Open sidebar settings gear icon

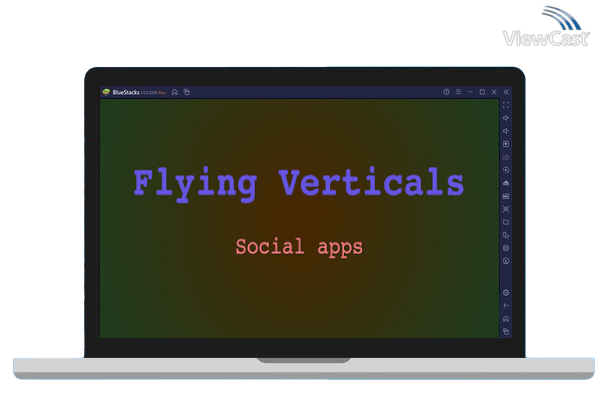tap(506, 292)
